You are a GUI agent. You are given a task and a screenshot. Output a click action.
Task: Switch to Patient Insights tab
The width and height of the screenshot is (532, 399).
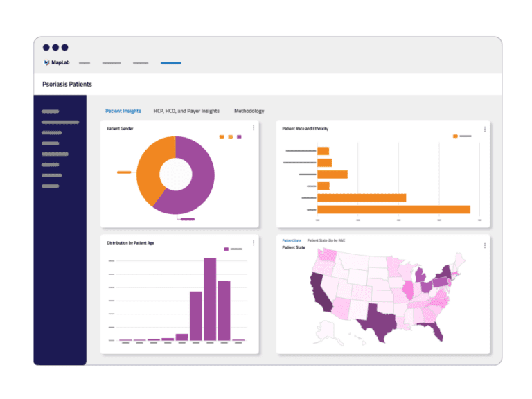click(x=123, y=111)
